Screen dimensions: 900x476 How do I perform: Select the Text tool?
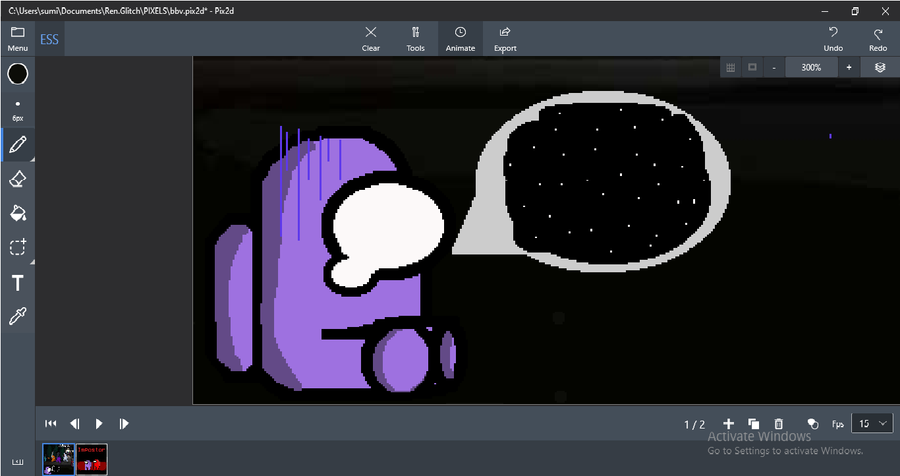pos(18,283)
